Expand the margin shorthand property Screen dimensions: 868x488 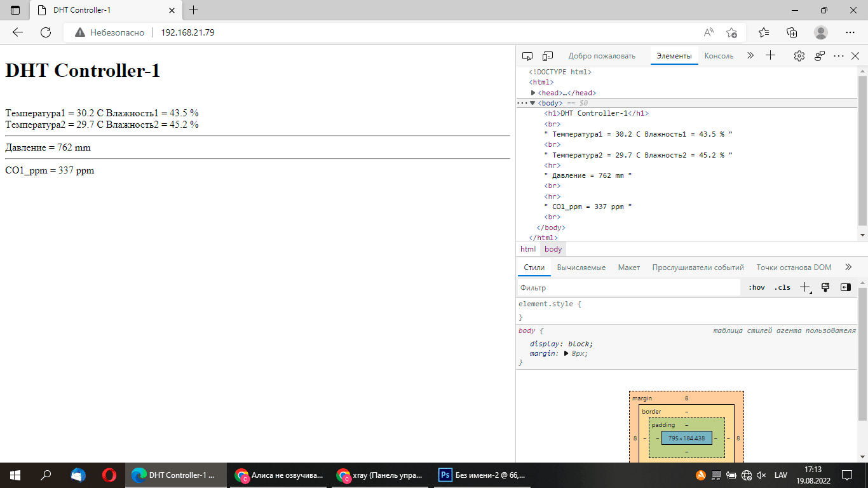566,353
